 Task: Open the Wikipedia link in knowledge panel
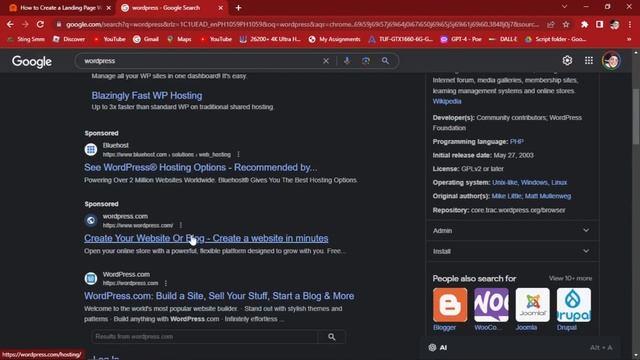[447, 101]
